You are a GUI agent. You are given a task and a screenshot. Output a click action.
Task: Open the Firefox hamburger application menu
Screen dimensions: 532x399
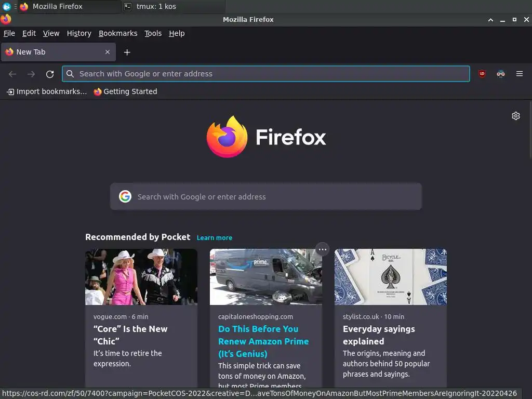point(520,74)
